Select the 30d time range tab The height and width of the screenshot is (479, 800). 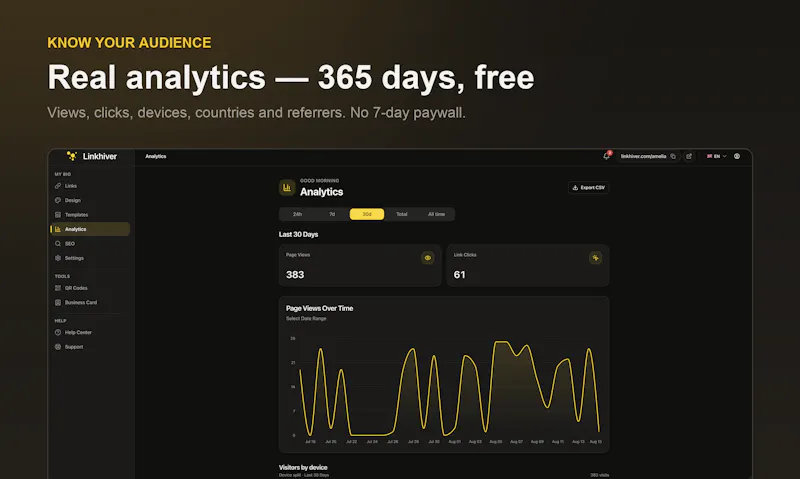[x=367, y=214]
